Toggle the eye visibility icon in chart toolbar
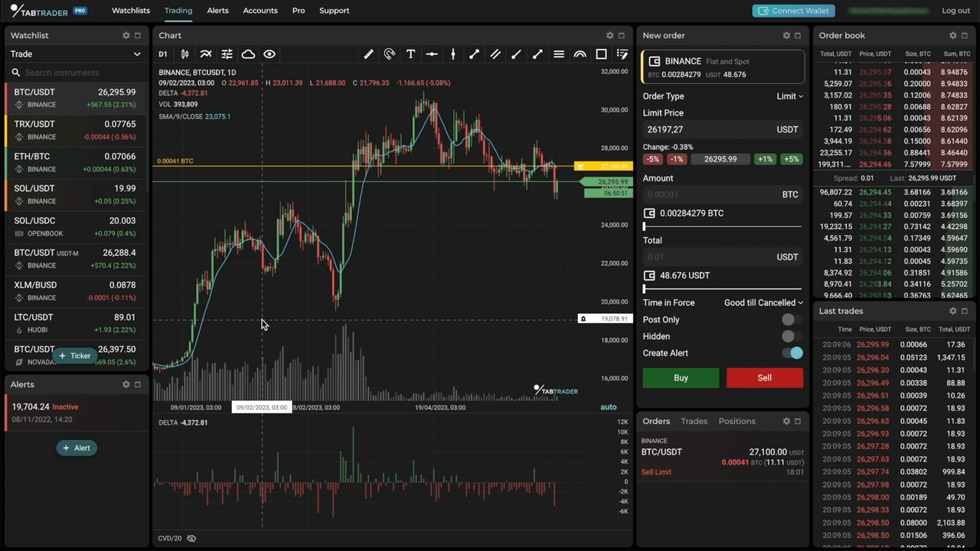The height and width of the screenshot is (551, 980). pyautogui.click(x=269, y=54)
